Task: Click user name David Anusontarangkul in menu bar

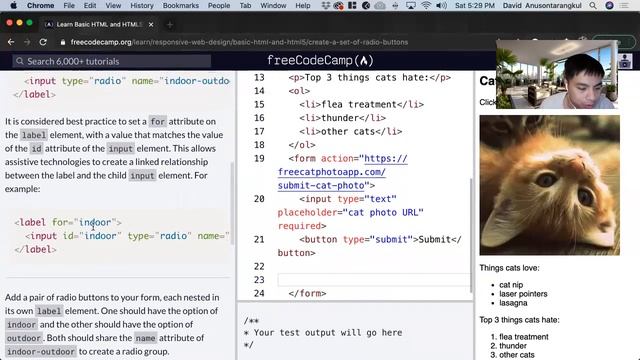Action: click(542, 5)
